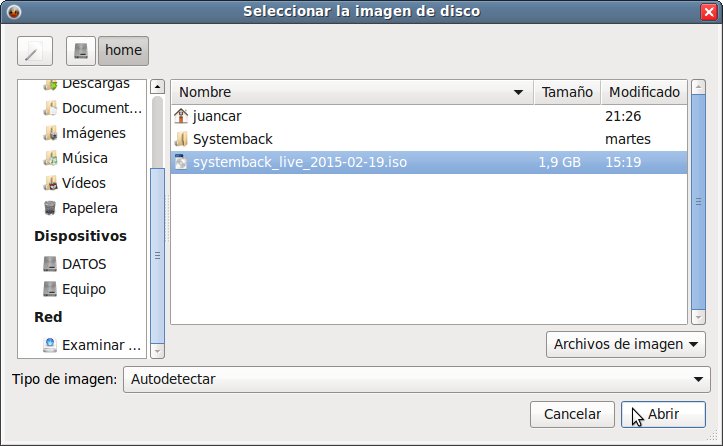Image resolution: width=723 pixels, height=446 pixels.
Task: Sort files by Nombre column
Action: (x=350, y=92)
